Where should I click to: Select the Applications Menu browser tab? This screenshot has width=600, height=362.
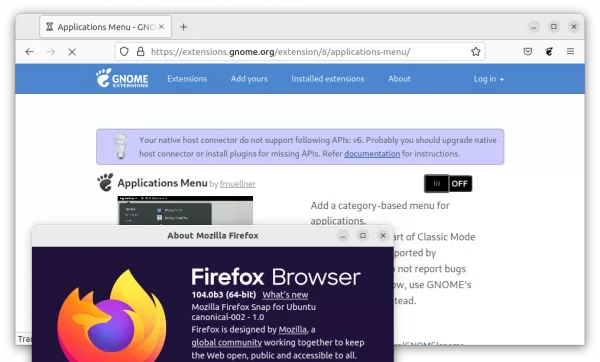pos(106,27)
